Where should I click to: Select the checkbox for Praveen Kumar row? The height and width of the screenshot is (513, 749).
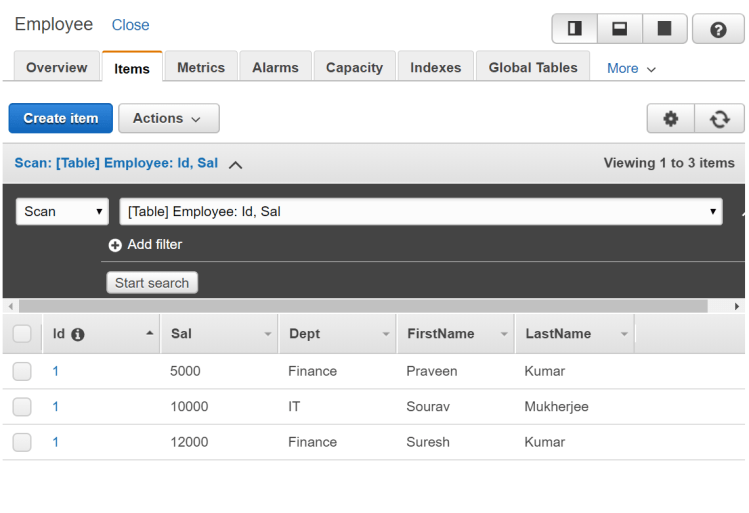pyautogui.click(x=22, y=371)
